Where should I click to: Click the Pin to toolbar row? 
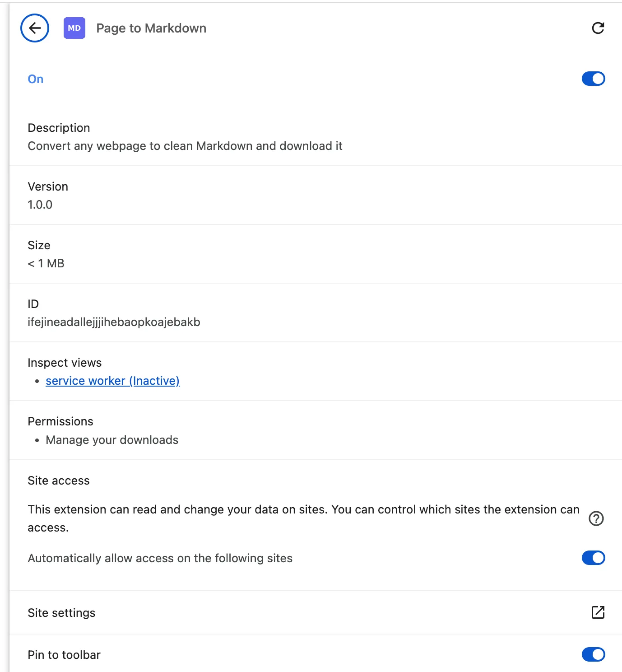pos(64,654)
